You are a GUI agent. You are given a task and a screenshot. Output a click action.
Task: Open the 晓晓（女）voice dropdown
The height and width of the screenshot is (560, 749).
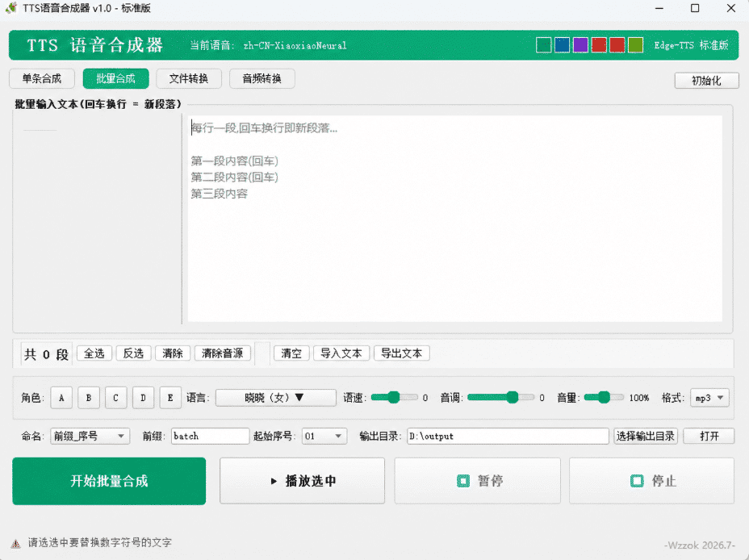point(275,398)
